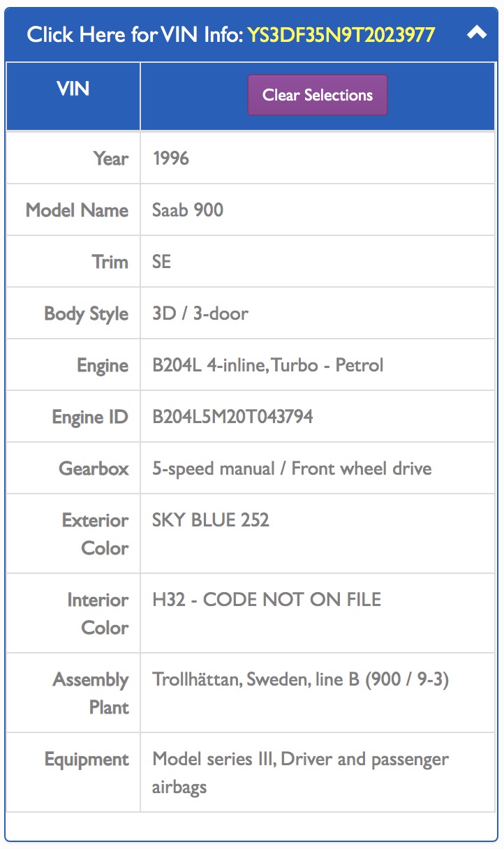The width and height of the screenshot is (504, 849).
Task: Collapse the VIN info panel with chevron
Action: click(477, 33)
